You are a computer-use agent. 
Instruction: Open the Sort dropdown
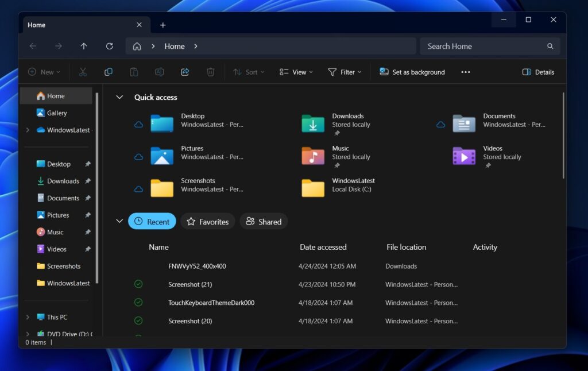click(248, 72)
